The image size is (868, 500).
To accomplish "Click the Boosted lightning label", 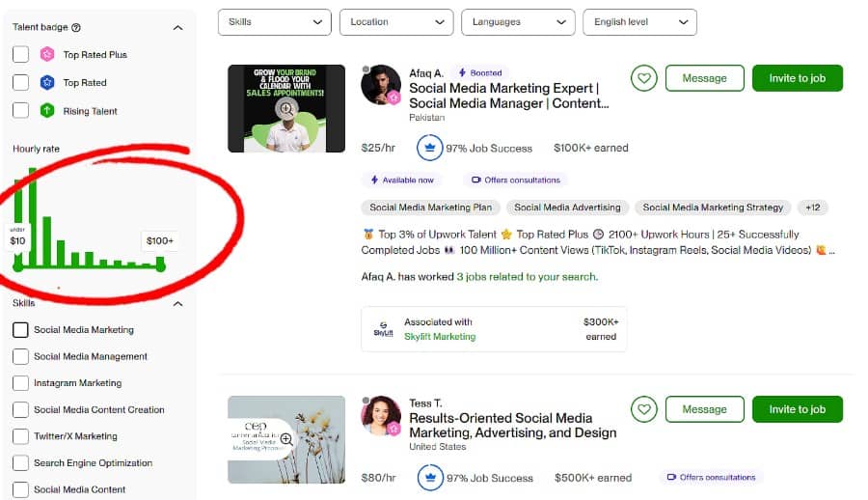I will click(x=479, y=72).
